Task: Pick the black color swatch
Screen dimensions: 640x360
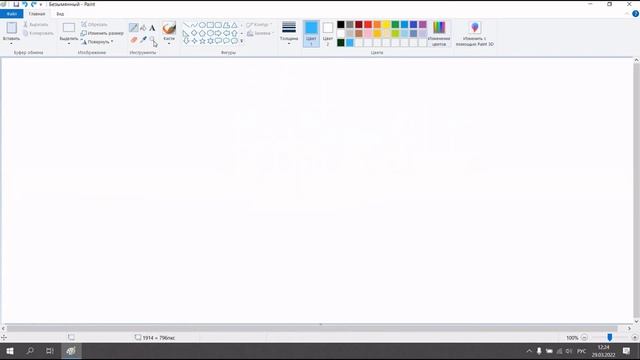Action: coord(341,24)
